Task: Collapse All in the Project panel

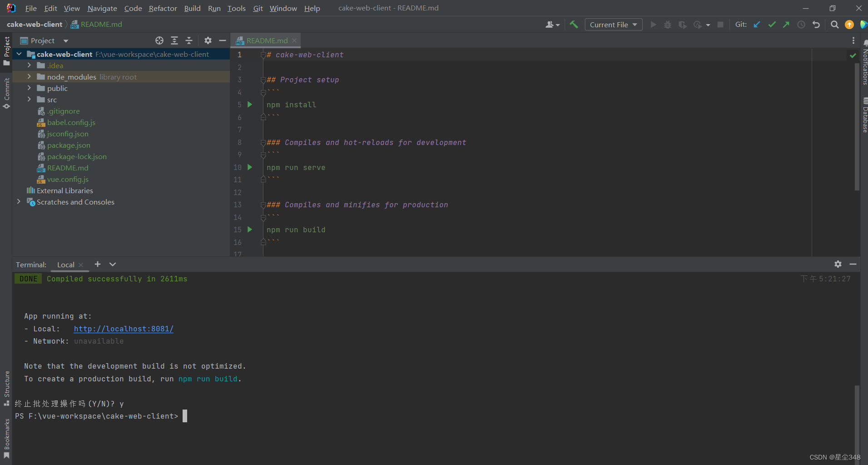Action: tap(189, 40)
